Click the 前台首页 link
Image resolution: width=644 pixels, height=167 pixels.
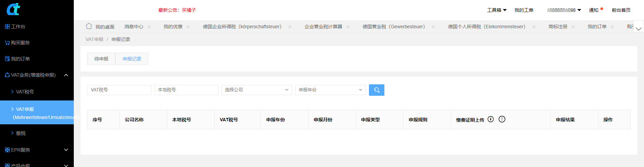[621, 10]
